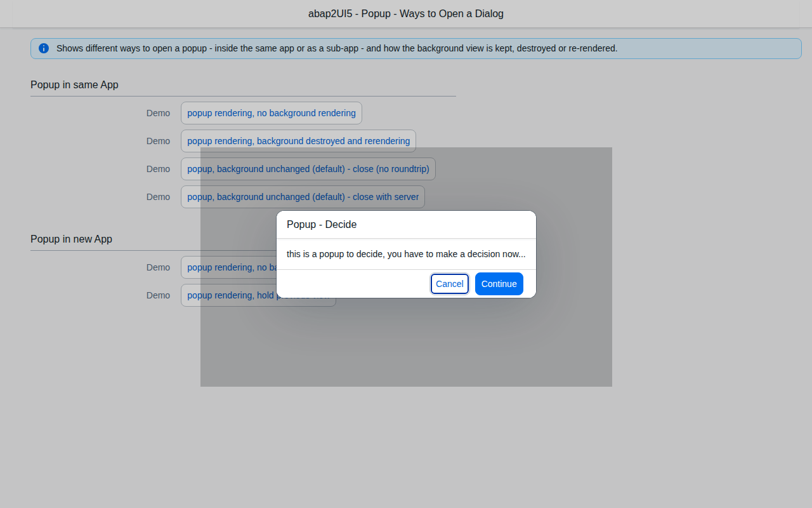Viewport: 812px width, 508px height.
Task: Click the blue info icon in the message strip
Action: pyautogui.click(x=44, y=48)
